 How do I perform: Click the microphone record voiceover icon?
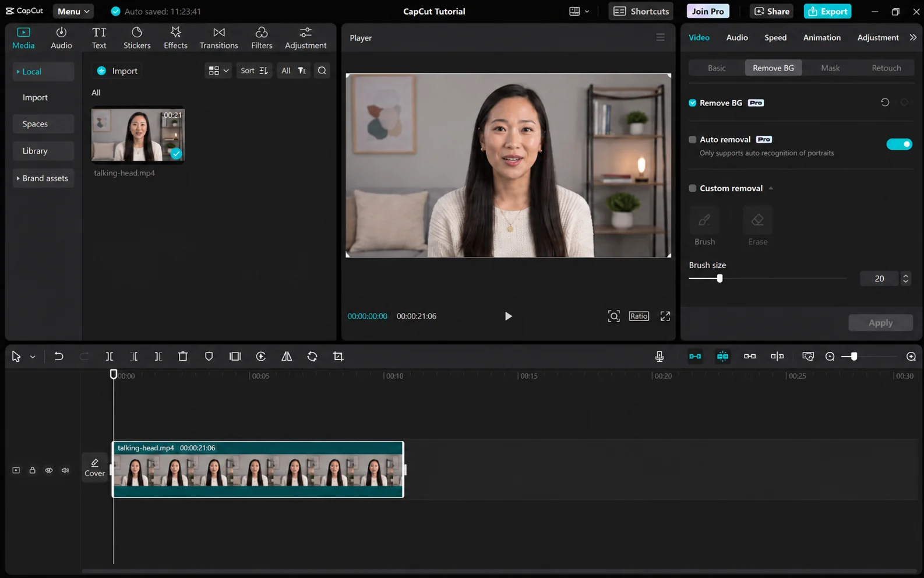tap(660, 356)
